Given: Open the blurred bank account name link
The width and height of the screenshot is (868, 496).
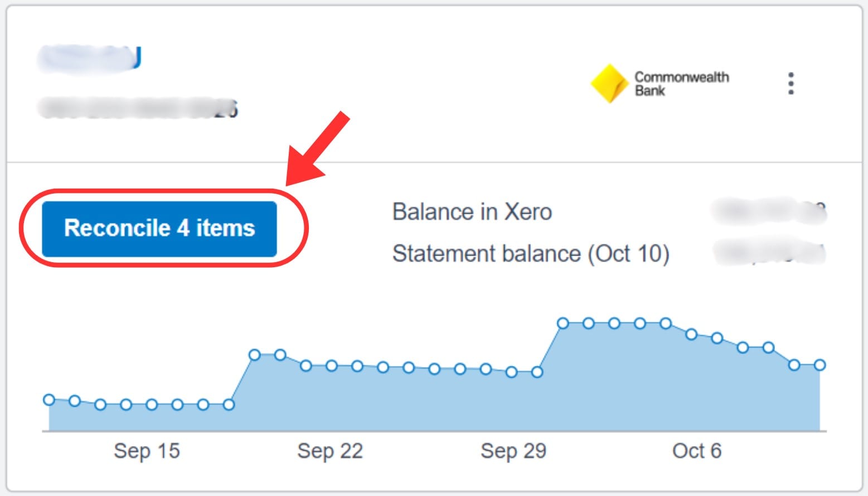Looking at the screenshot, I should [90, 58].
